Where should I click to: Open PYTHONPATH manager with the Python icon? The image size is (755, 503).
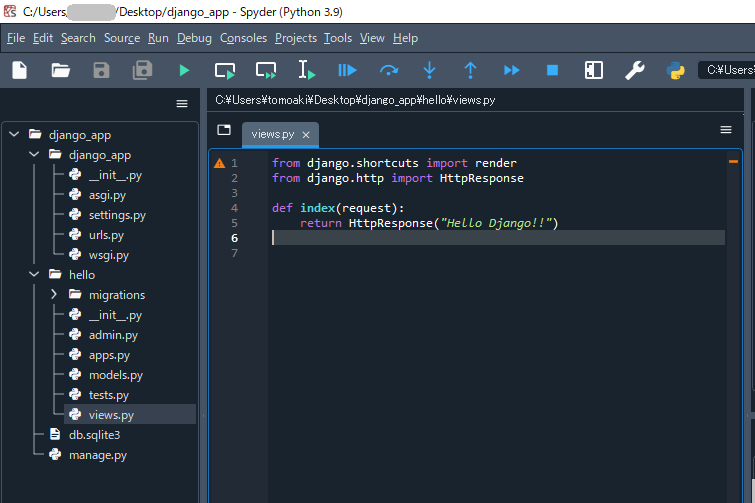(x=676, y=71)
